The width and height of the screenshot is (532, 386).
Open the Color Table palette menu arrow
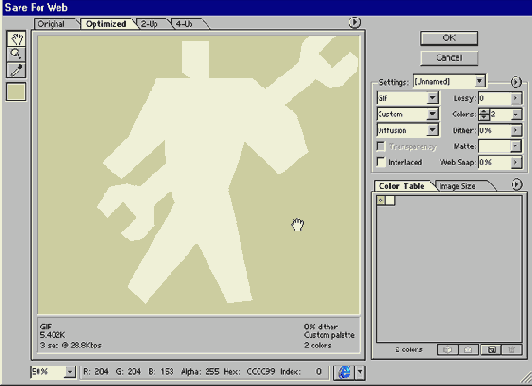516,184
